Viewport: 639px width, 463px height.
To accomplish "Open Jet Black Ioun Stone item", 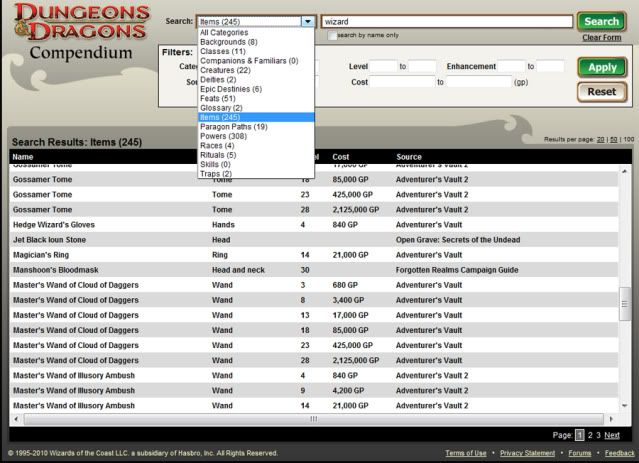I will tap(49, 240).
